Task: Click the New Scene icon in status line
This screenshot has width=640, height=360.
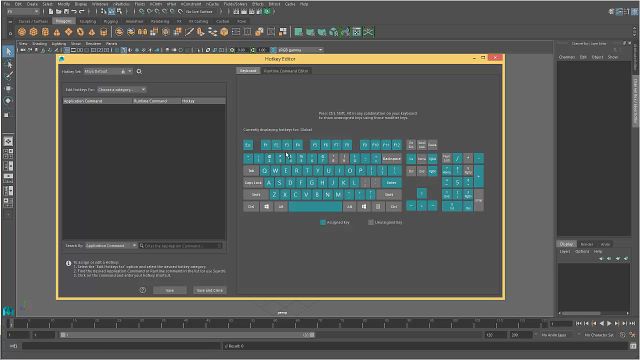Action: (51, 11)
